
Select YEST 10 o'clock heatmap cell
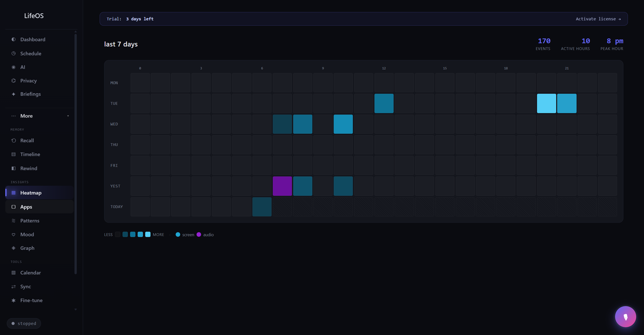pos(343,186)
